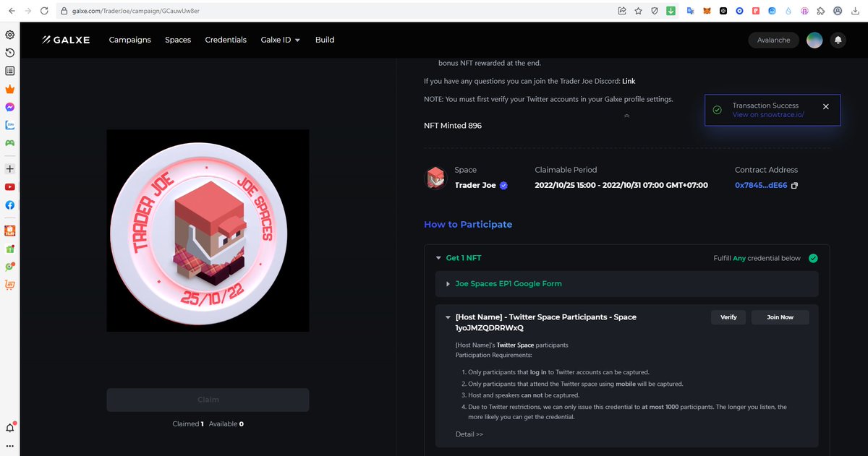The width and height of the screenshot is (868, 456).
Task: Collapse the description with the chevron arrows
Action: click(x=626, y=116)
